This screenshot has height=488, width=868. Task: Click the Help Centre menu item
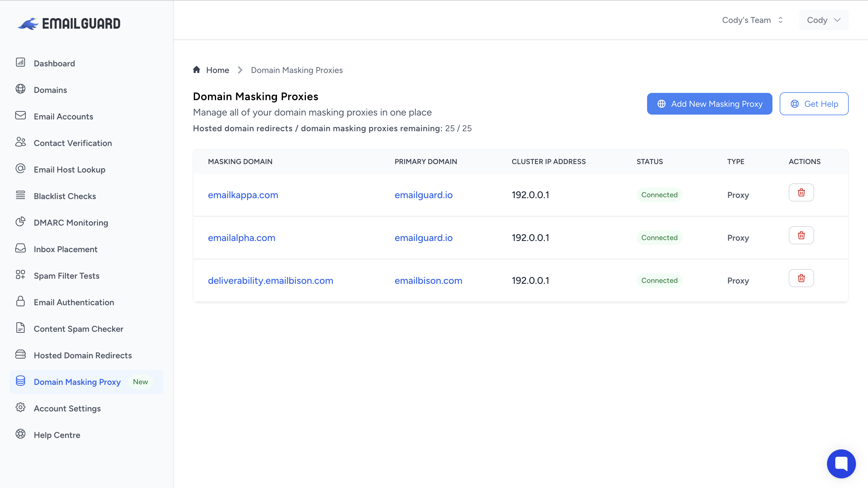point(57,434)
